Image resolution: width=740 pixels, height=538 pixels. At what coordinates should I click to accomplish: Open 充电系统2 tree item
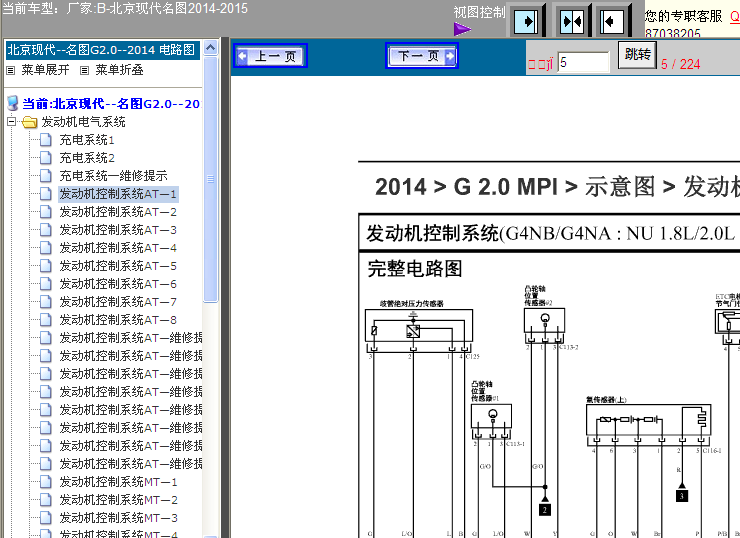[87, 158]
